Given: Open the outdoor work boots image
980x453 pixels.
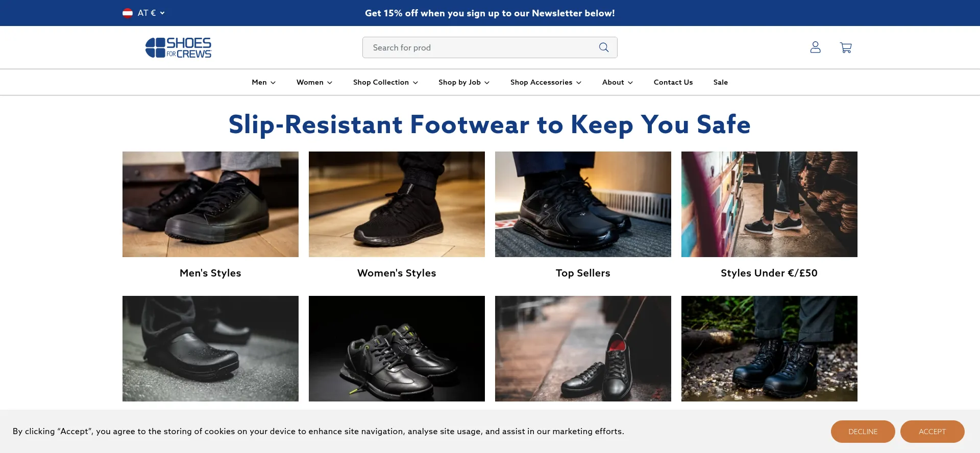Looking at the screenshot, I should 769,348.
